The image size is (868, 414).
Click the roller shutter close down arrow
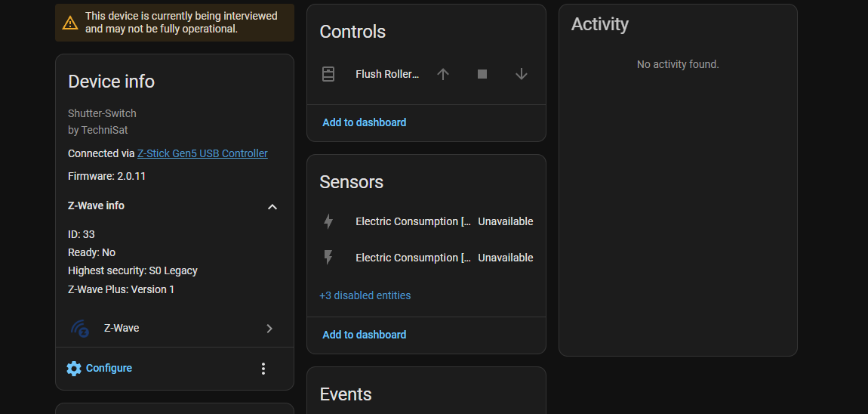click(521, 74)
